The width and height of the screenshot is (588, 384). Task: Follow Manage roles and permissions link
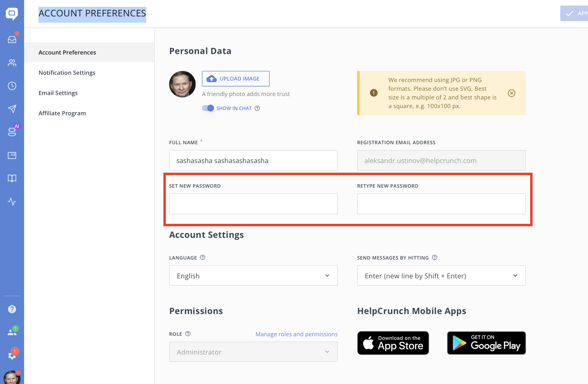pyautogui.click(x=296, y=334)
